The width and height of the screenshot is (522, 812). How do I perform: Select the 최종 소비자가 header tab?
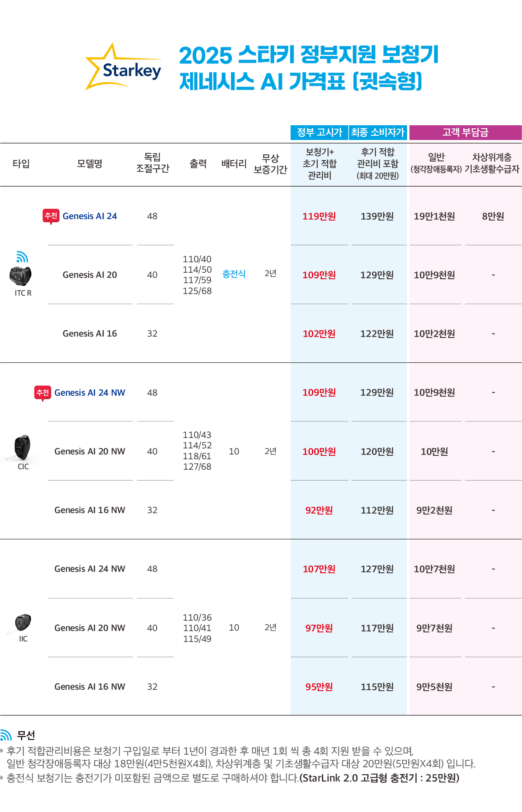378,133
